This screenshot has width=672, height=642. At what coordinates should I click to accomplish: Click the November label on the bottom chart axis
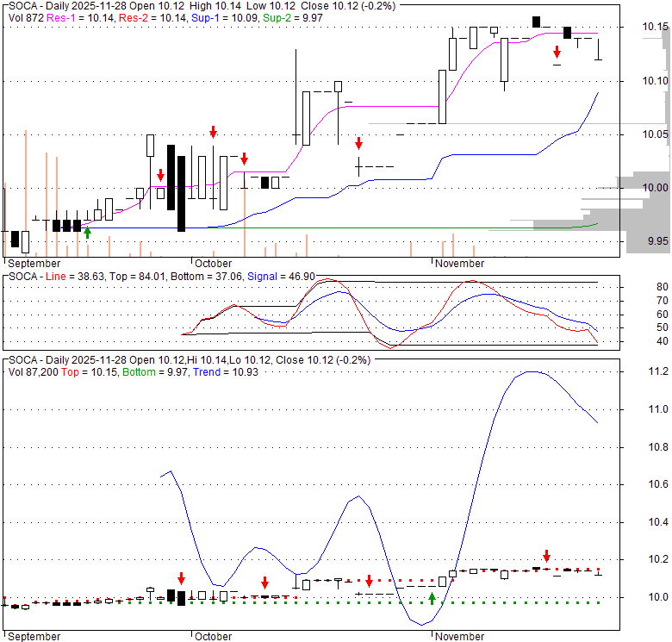point(459,636)
